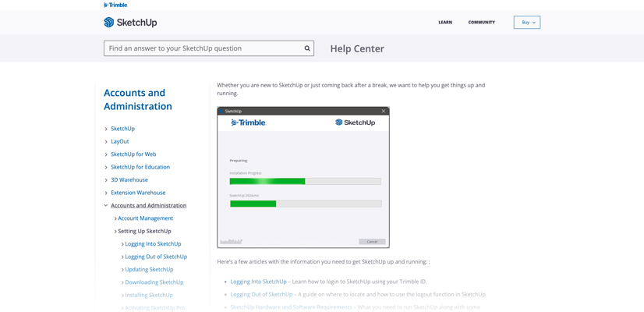Click the SketchUp logo in header
The width and height of the screenshot is (644, 312).
pos(130,22)
